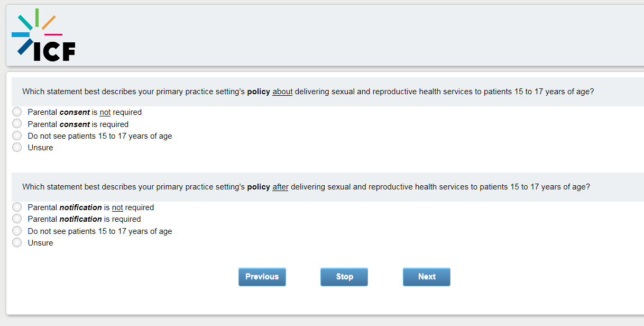Viewport: 644px width, 326px height.
Task: Click the 'Parental consent is required' label text
Action: 78,124
